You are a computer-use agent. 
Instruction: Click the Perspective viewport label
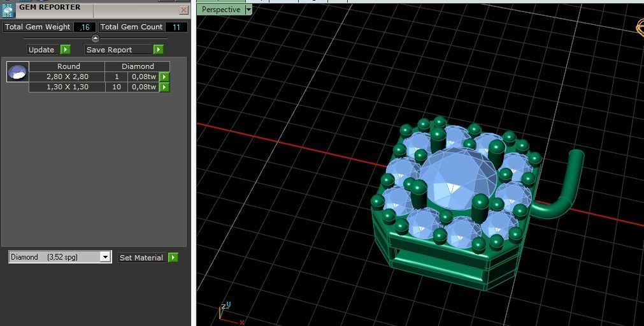click(221, 10)
